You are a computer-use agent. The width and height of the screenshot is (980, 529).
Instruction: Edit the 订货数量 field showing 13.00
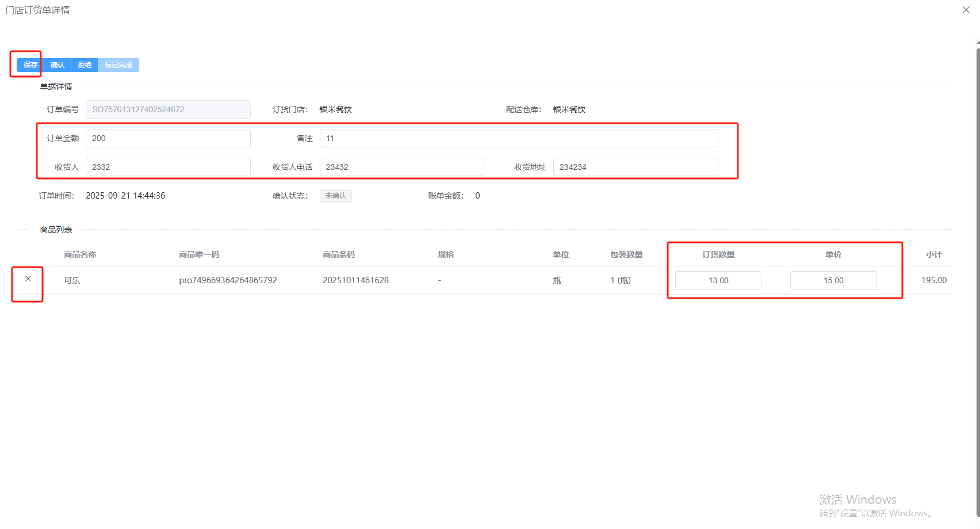click(718, 280)
